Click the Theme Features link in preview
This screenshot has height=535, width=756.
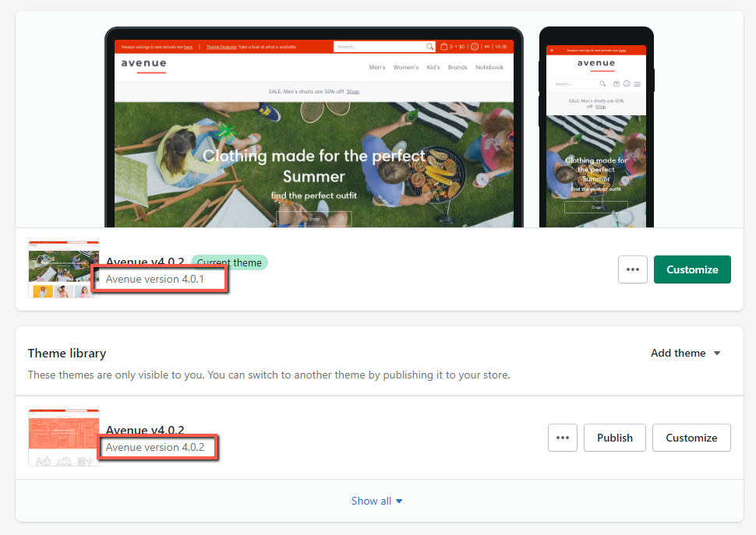(x=221, y=48)
